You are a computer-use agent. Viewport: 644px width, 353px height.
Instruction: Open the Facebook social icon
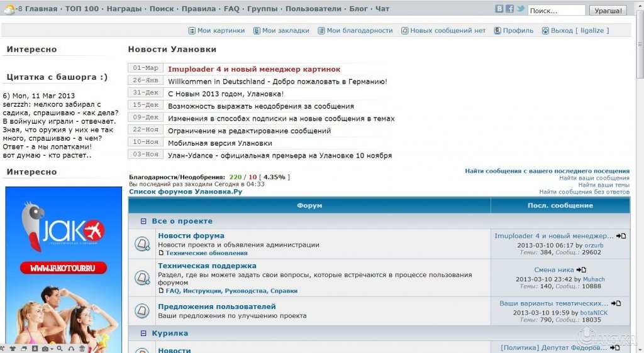[x=509, y=9]
